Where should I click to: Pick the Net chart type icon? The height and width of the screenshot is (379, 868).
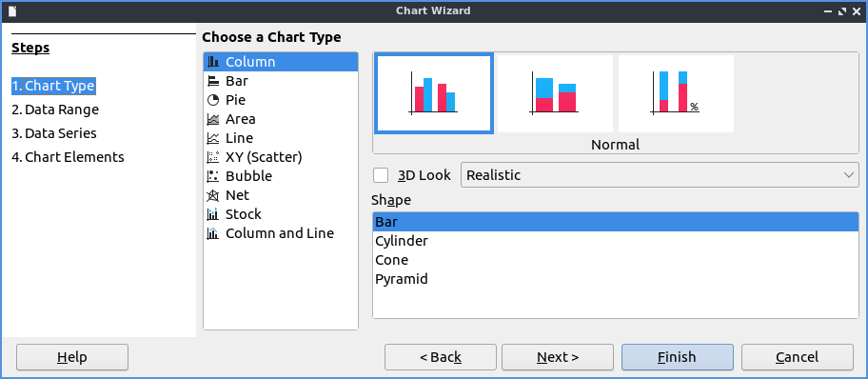[212, 195]
